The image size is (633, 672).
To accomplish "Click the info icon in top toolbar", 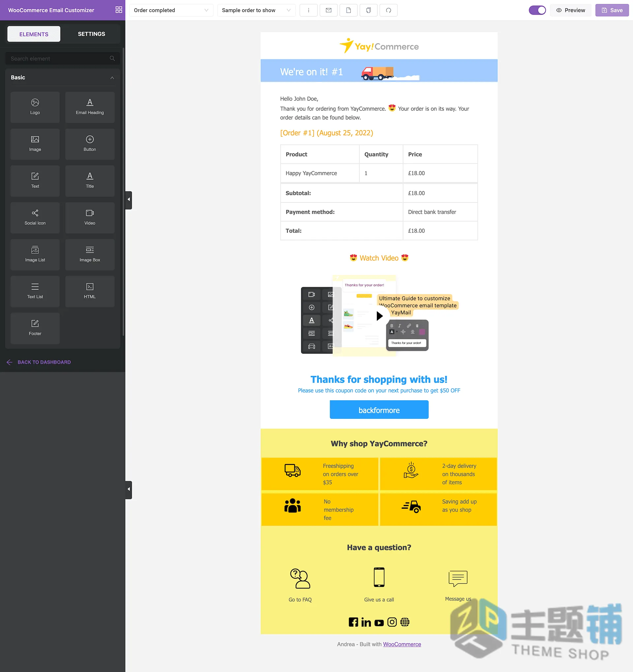I will (x=308, y=10).
